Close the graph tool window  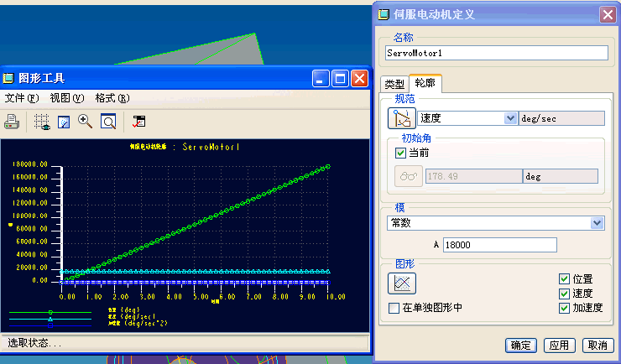point(360,78)
